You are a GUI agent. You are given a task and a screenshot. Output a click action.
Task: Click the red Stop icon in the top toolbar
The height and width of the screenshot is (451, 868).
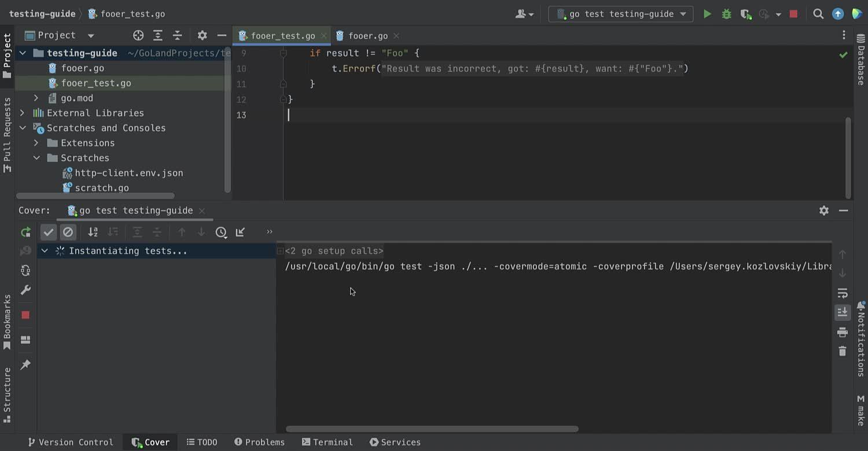(x=793, y=14)
